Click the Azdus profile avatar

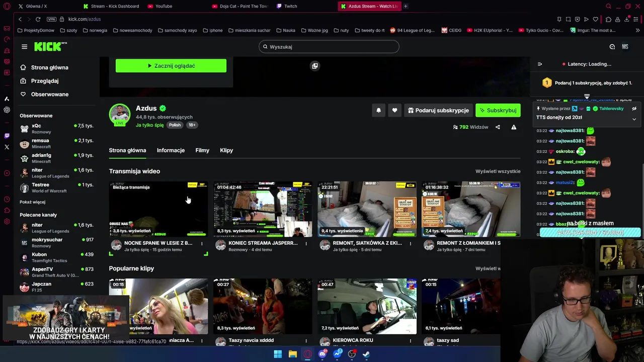120,115
